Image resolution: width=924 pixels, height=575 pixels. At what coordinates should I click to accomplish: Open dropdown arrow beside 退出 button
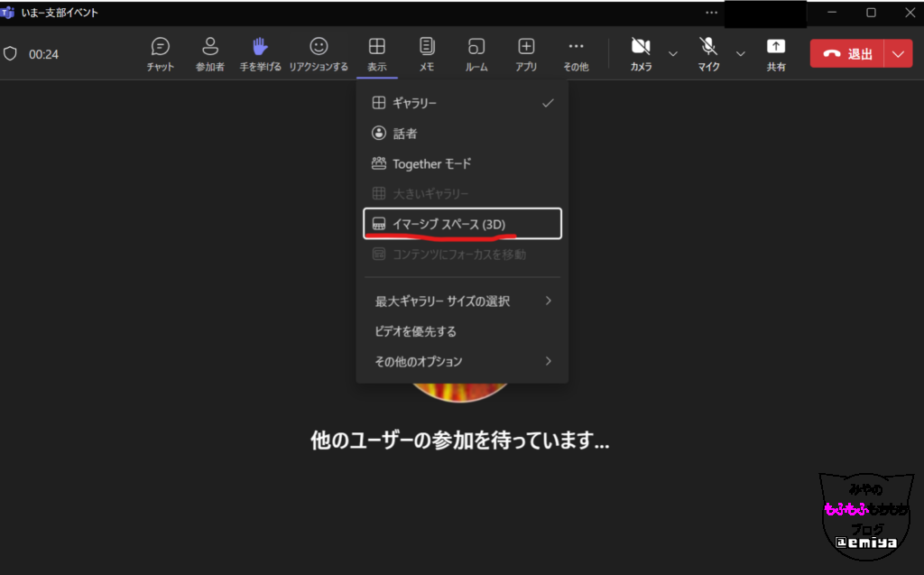tap(898, 54)
